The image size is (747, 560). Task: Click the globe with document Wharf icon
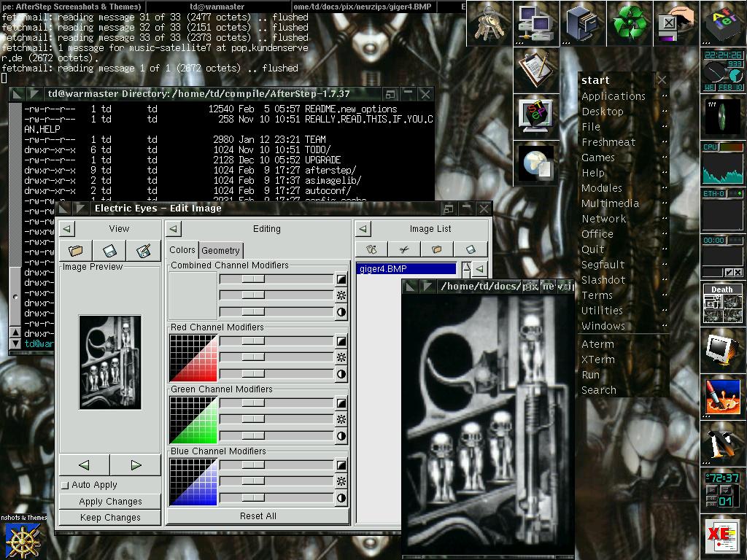pyautogui.click(x=535, y=162)
